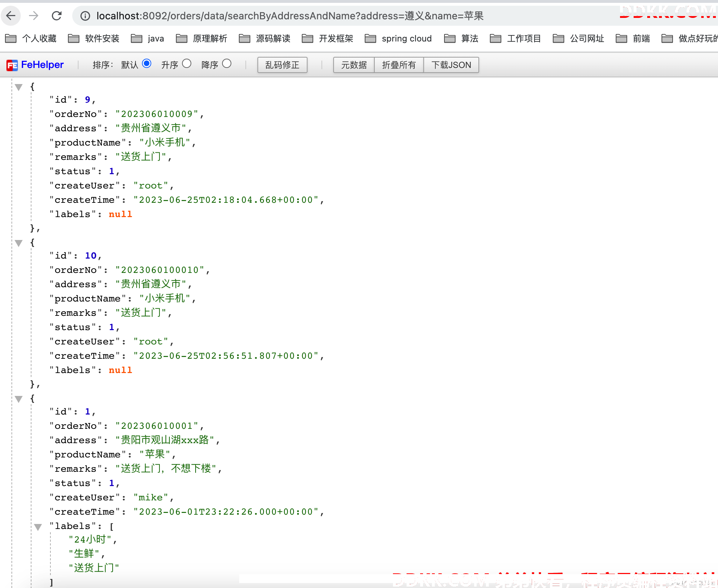Select the 默认 sort radio button

pos(147,64)
